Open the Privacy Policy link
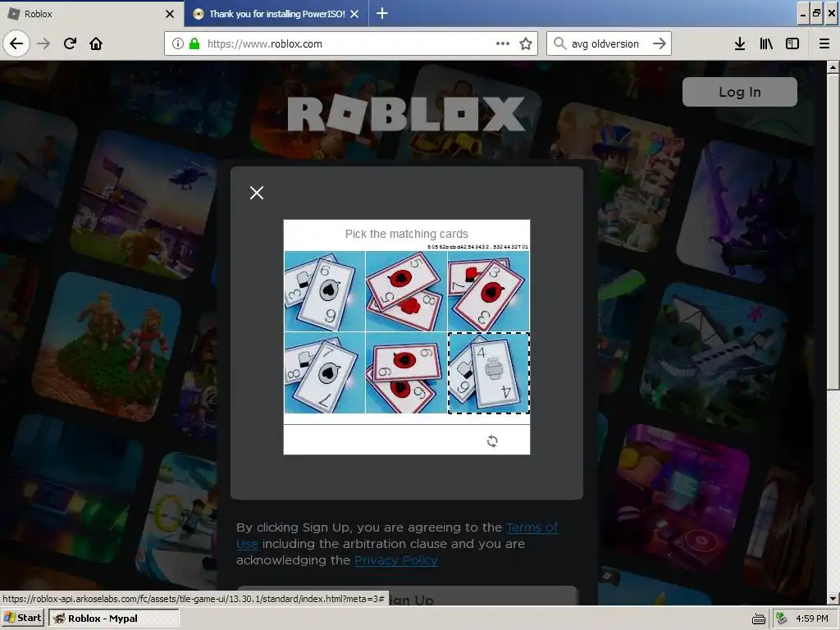Screen dimensions: 840x630 pos(396,559)
